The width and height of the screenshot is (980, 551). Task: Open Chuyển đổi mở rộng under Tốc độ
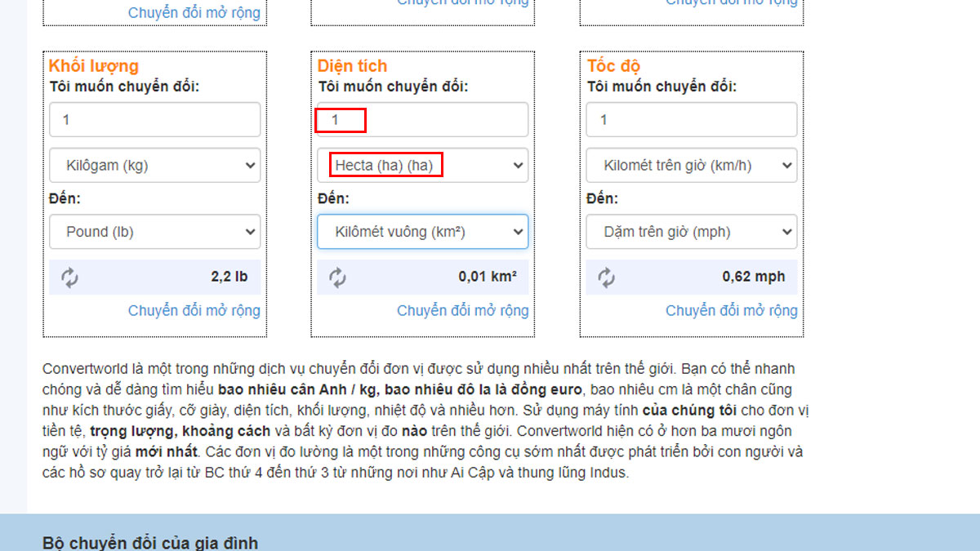point(731,310)
